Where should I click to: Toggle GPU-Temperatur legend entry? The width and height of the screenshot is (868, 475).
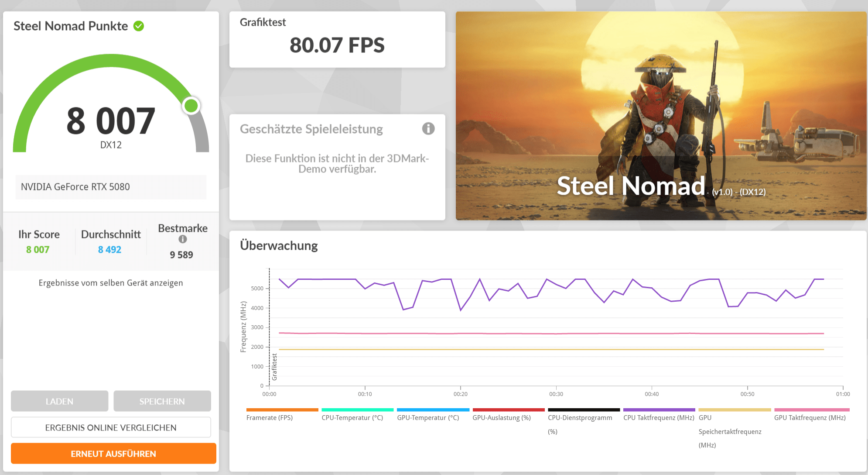tap(427, 418)
